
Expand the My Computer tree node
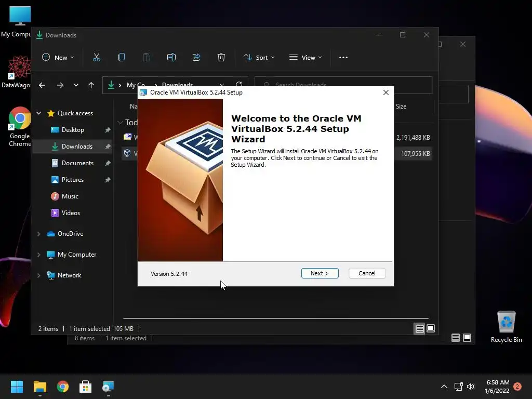(x=38, y=255)
